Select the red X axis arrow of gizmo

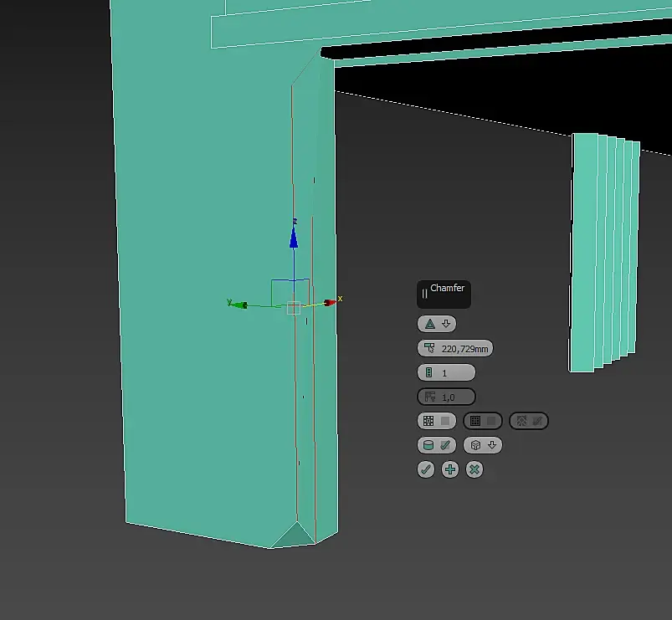(x=331, y=303)
